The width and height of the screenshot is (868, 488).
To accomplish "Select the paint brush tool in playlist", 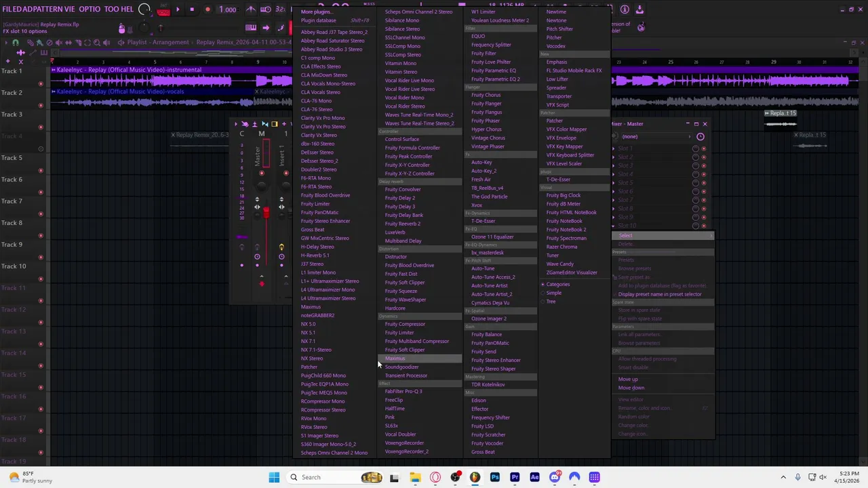I will [x=39, y=43].
